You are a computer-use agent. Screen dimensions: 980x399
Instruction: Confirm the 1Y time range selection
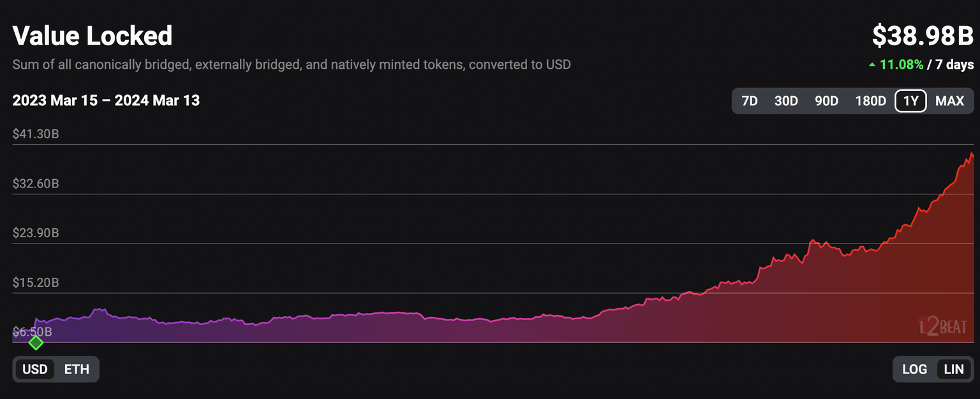pyautogui.click(x=910, y=101)
